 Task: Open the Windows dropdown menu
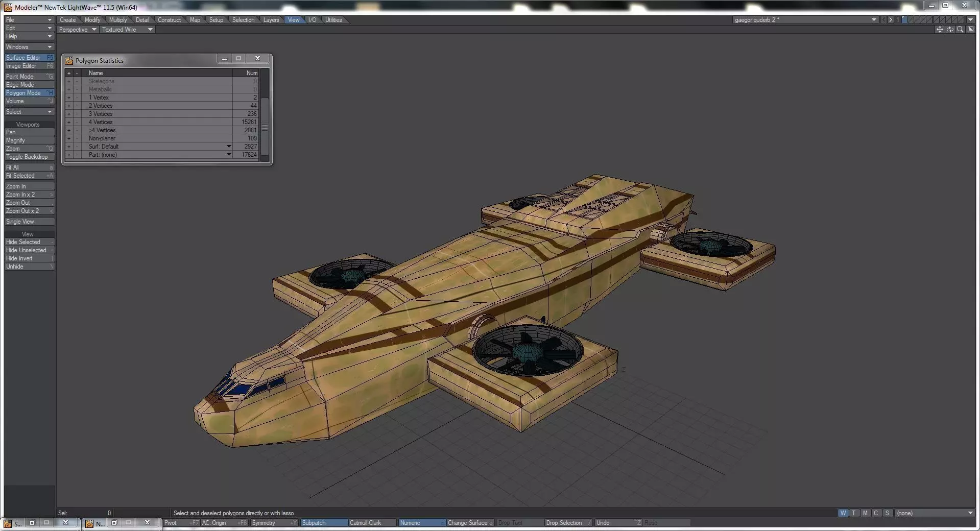click(29, 47)
